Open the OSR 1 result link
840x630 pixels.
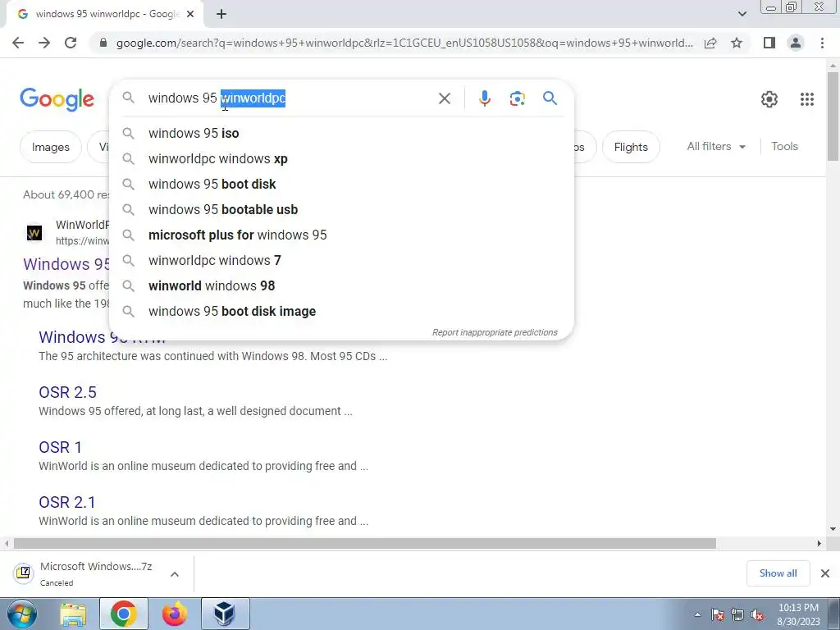60,447
